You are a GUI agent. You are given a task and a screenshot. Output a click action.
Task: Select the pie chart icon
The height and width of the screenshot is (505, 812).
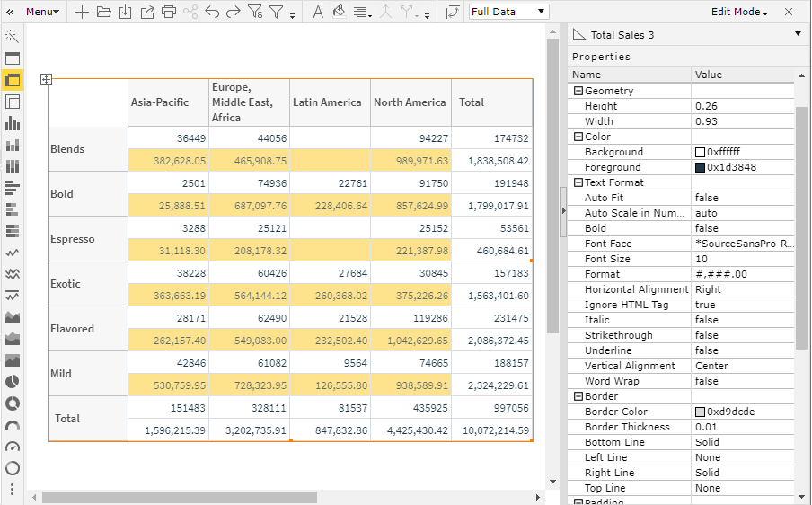[x=13, y=382]
